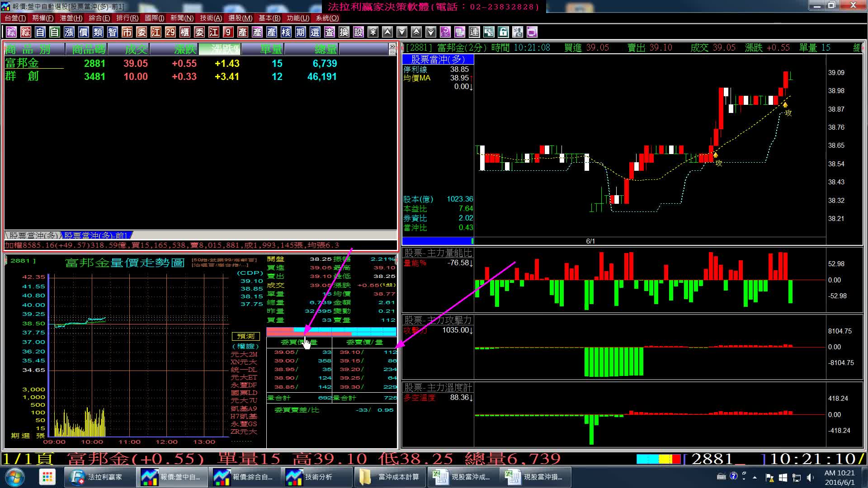
Task: Click the 永豐GS warrant entry
Action: [x=244, y=424]
